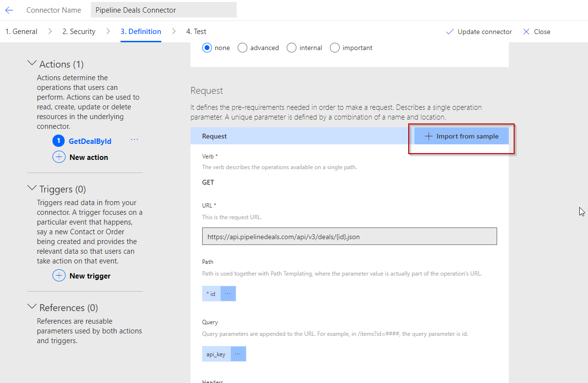Click the plus icon beside New trigger
This screenshot has height=383, width=588.
coord(59,276)
